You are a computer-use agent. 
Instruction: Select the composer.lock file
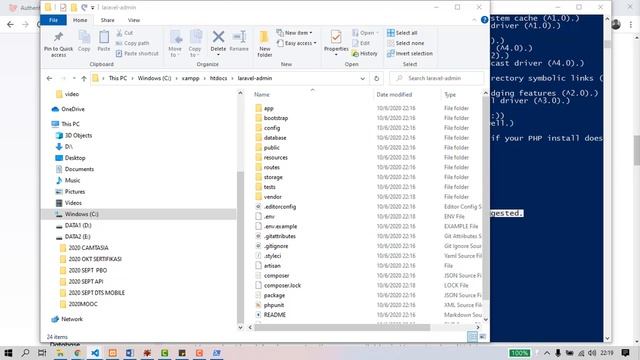[x=282, y=285]
